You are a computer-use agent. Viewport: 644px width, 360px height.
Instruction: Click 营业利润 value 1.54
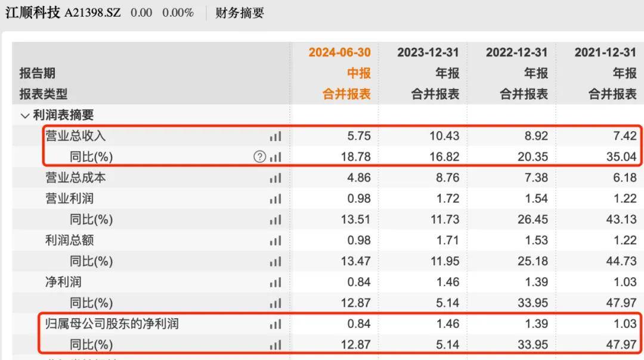point(536,199)
